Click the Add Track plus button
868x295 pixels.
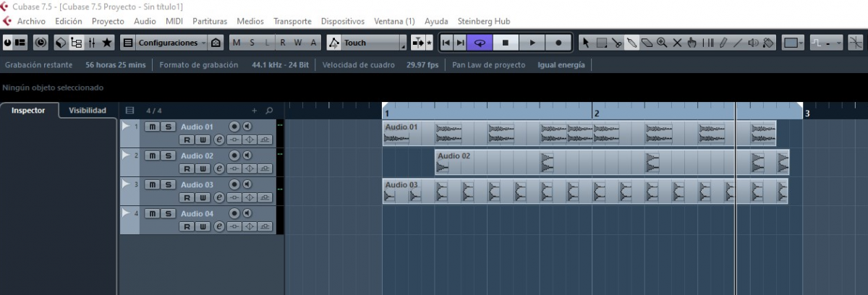coord(254,111)
